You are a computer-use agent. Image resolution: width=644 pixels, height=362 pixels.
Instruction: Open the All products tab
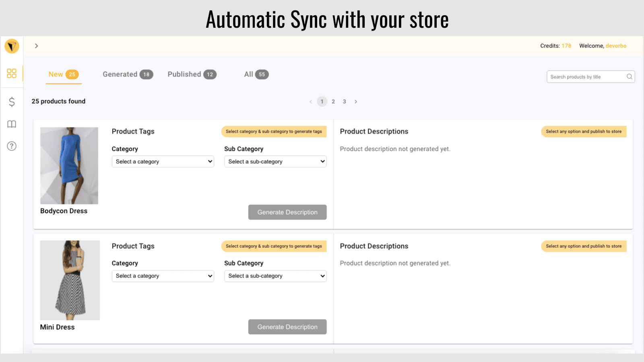[x=256, y=74]
